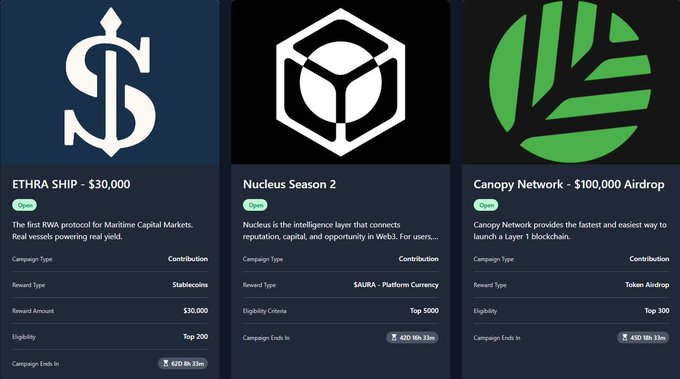Image resolution: width=680 pixels, height=379 pixels.
Task: Click the Open badge on ETHRA SHIP card
Action: pos(25,205)
